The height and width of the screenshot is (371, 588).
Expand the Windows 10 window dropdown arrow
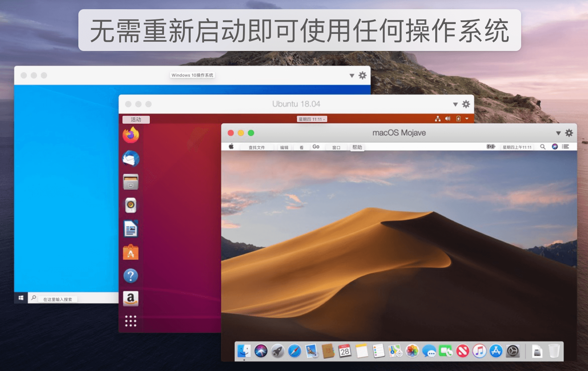click(x=352, y=76)
